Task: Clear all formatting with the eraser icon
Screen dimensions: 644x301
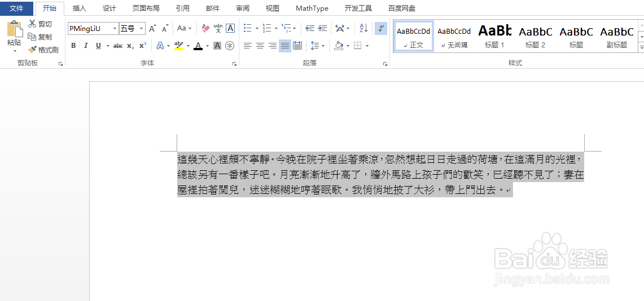Action: [206, 28]
